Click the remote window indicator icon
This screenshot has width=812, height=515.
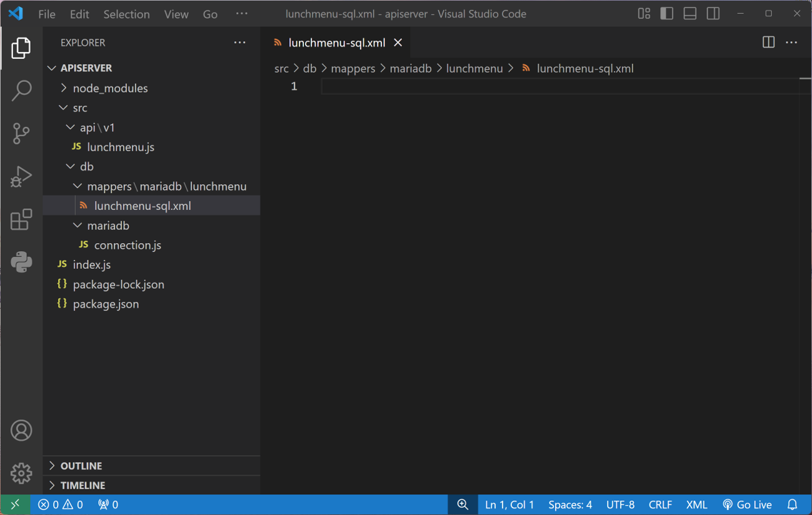pos(15,504)
